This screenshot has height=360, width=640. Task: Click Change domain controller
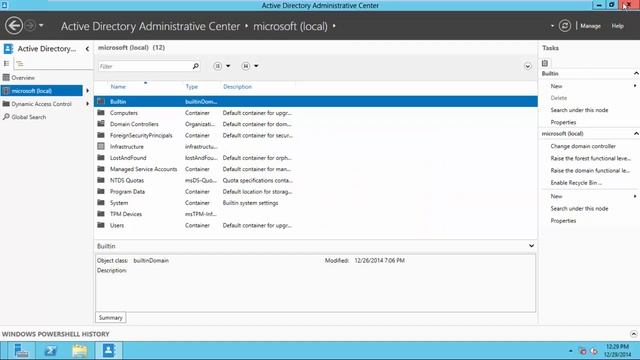(x=583, y=146)
